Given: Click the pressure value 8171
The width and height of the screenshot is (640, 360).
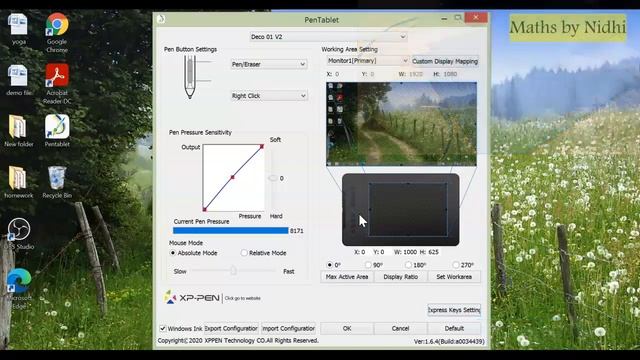Looking at the screenshot, I should point(297,231).
